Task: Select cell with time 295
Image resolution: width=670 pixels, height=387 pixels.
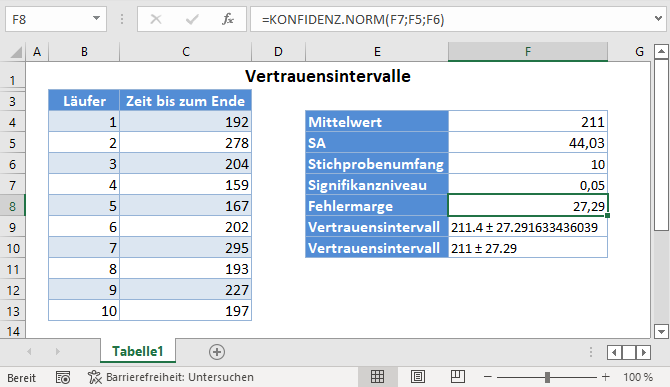Action: coord(185,248)
